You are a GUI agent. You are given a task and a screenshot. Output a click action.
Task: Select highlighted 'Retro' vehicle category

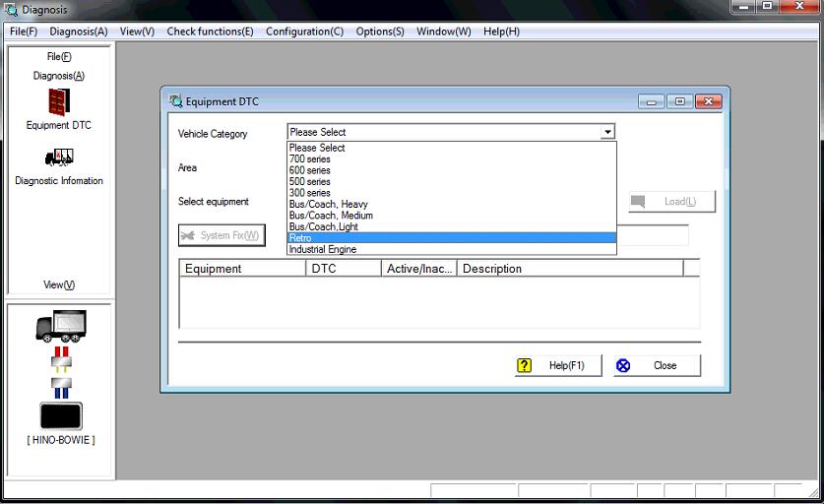pos(452,238)
